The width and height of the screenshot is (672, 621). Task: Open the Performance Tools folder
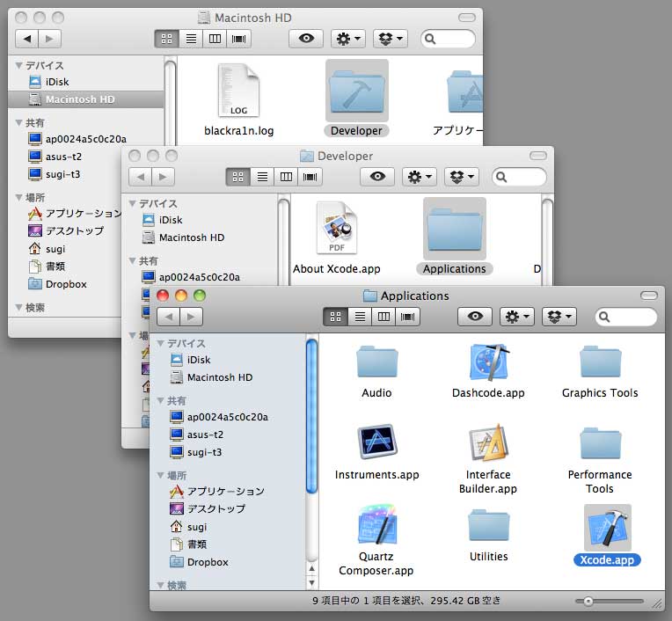[x=600, y=444]
